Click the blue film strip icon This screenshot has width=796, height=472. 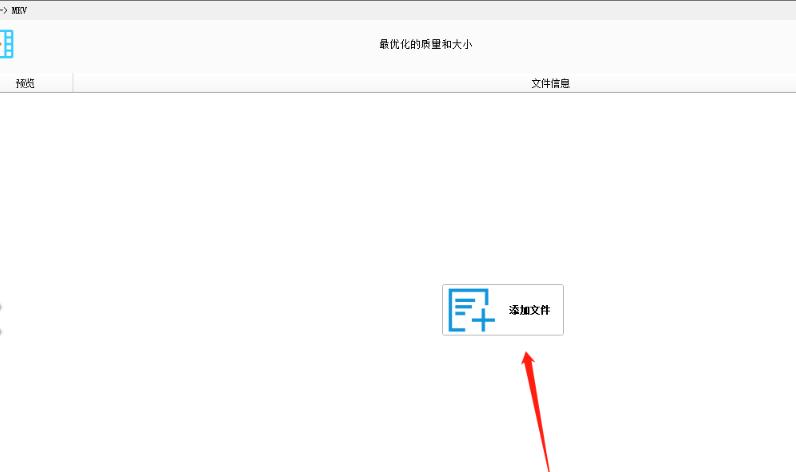(x=7, y=44)
